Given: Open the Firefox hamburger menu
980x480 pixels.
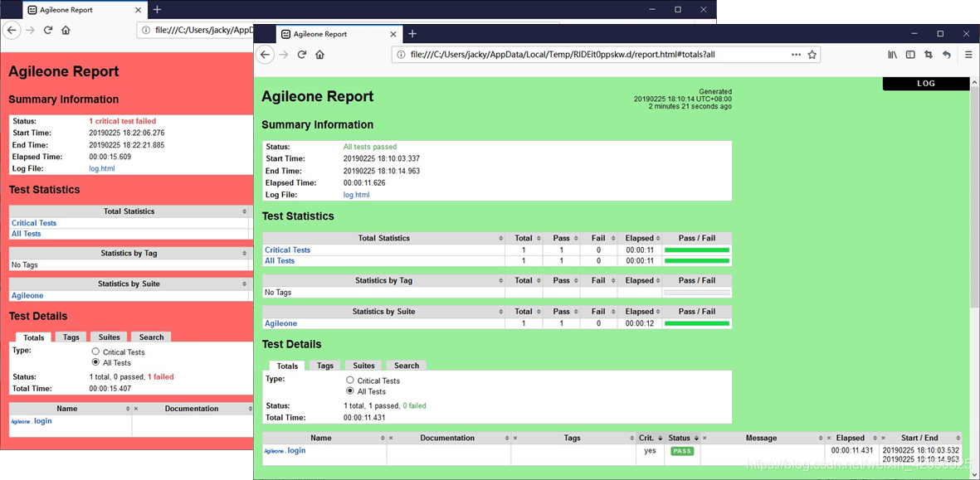Looking at the screenshot, I should (x=967, y=55).
